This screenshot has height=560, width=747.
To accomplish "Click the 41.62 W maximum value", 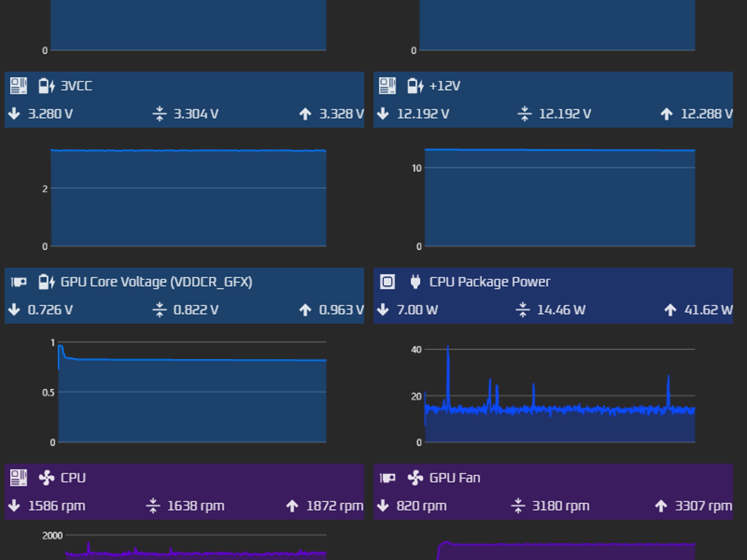I will click(708, 310).
